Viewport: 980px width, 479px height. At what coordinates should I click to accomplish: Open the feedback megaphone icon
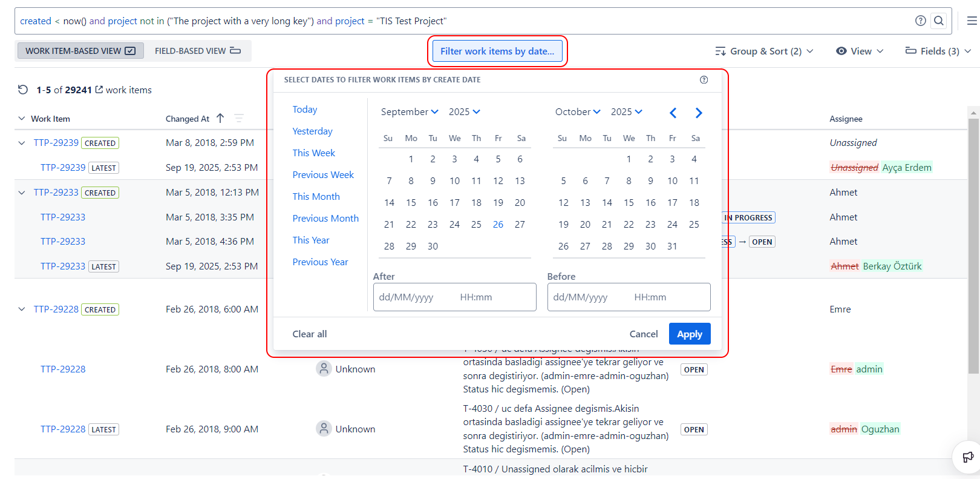(x=968, y=457)
